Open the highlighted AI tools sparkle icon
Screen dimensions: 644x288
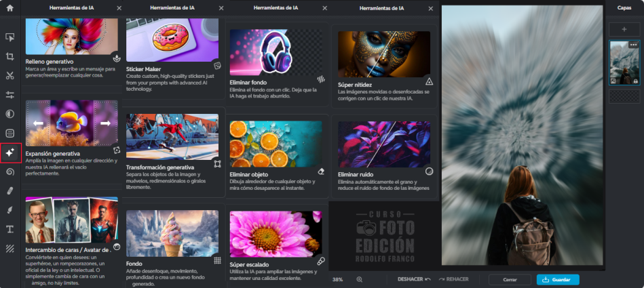(x=10, y=153)
